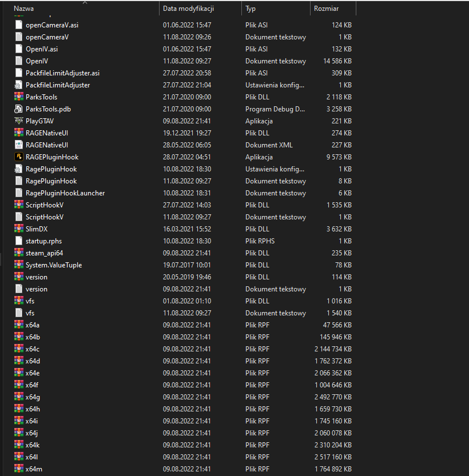
Task: Select the x64j file name
Action: click(31, 433)
